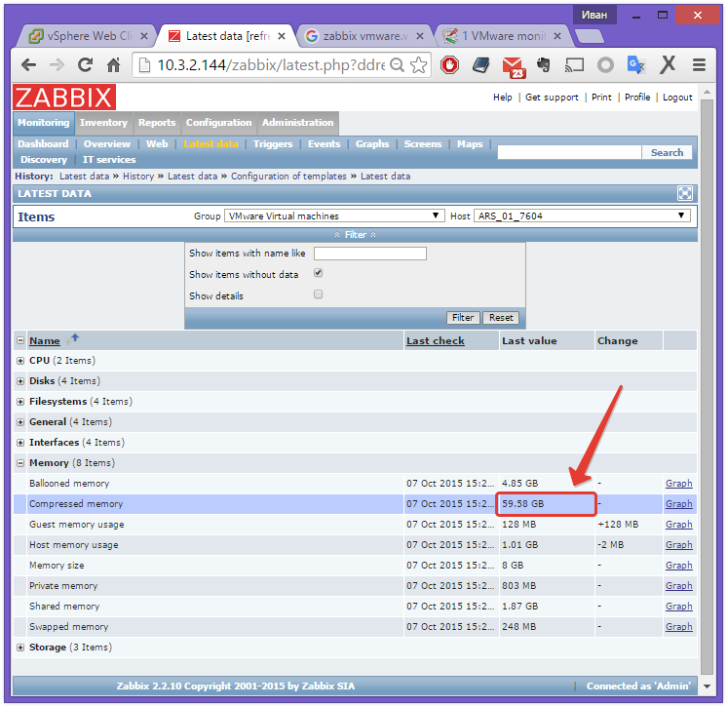728x707 pixels.
Task: Click the X-shaped extension icon
Action: pyautogui.click(x=668, y=65)
